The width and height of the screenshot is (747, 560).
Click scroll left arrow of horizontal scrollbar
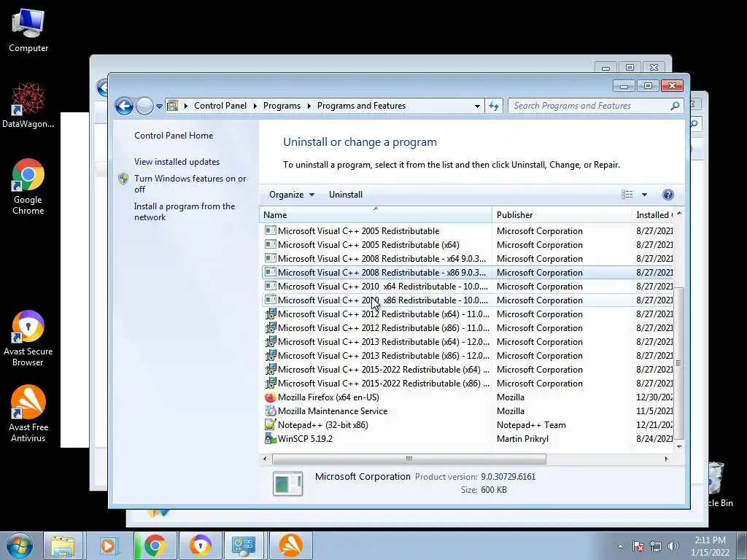tap(265, 459)
